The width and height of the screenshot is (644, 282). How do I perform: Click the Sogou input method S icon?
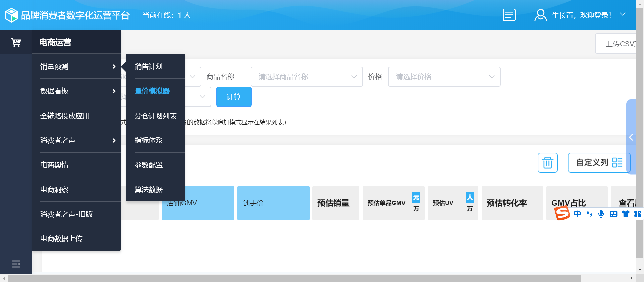pos(562,213)
